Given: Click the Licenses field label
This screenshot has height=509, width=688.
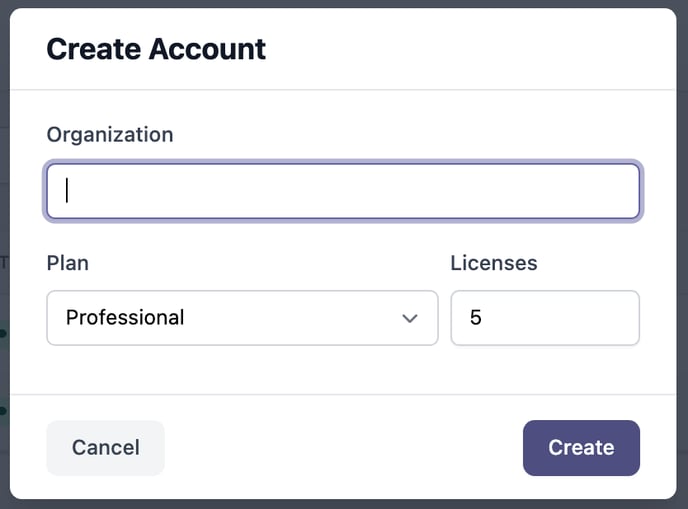Looking at the screenshot, I should (x=494, y=263).
